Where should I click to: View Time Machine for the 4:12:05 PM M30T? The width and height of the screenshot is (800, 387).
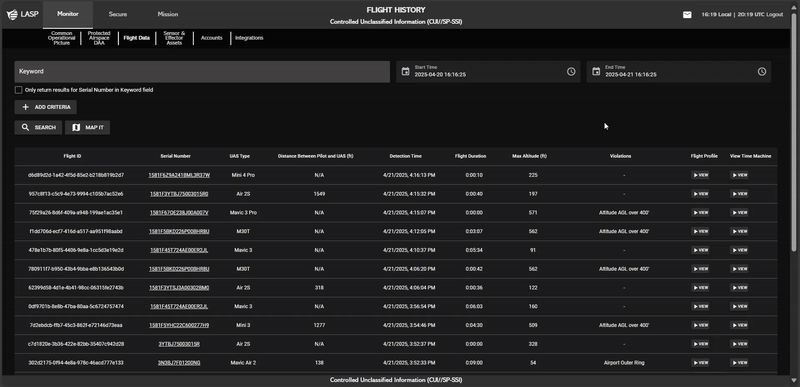tap(739, 231)
